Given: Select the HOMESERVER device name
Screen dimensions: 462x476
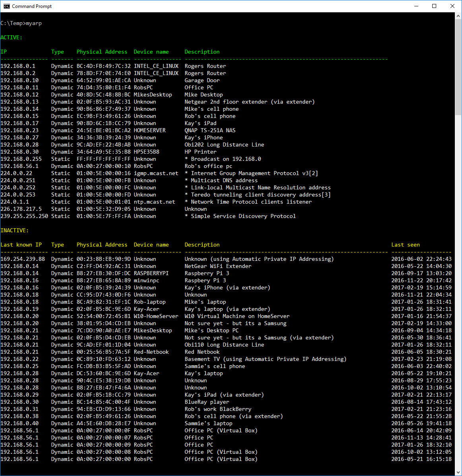Looking at the screenshot, I should click(x=150, y=131).
